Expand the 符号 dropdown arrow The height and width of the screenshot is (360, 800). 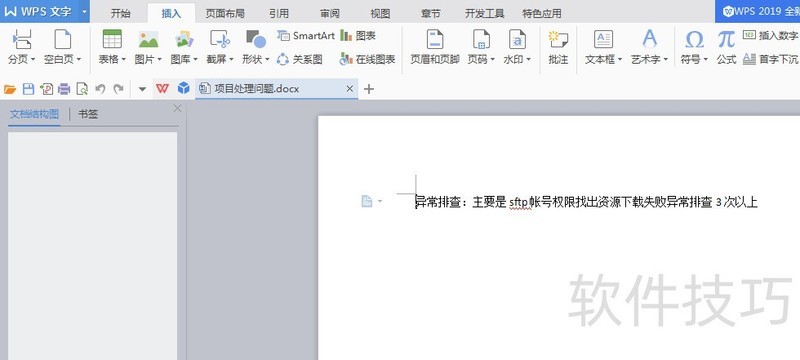tap(706, 60)
